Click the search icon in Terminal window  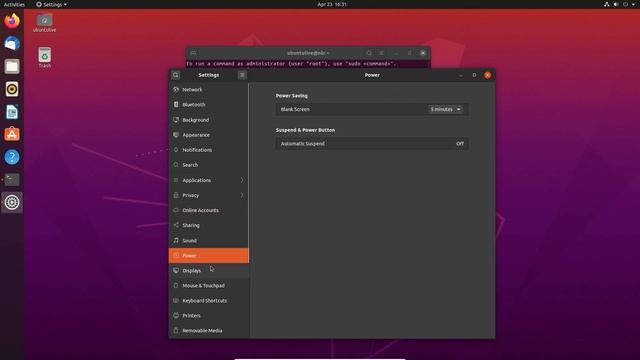click(x=369, y=53)
